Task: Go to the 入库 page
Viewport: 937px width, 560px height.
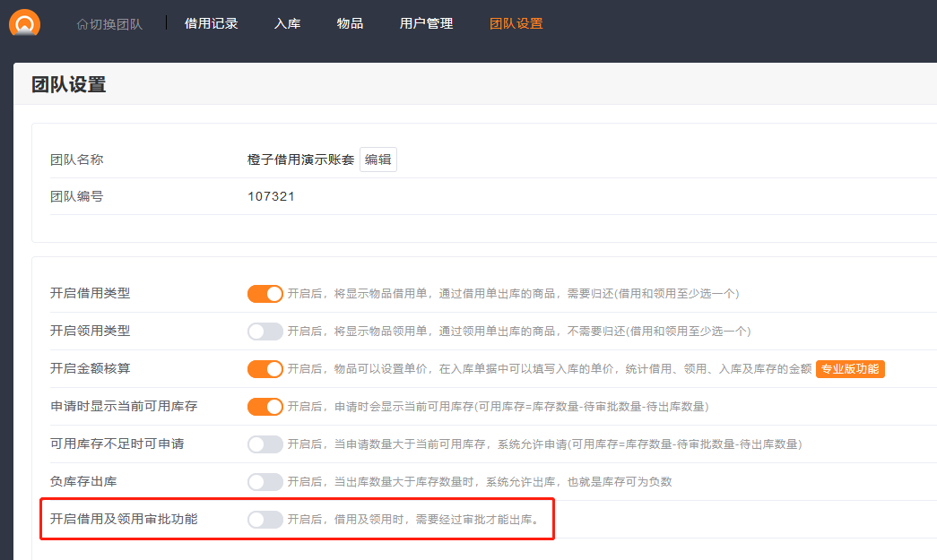Action: (x=287, y=23)
